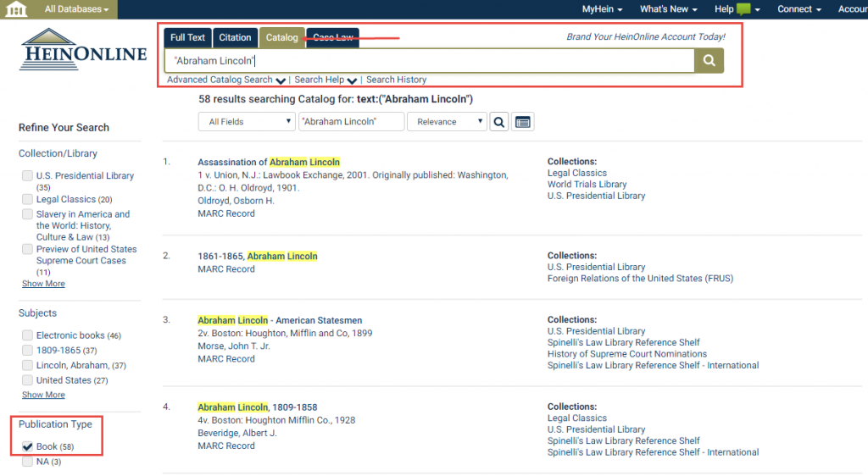Click History of Supreme Court Nominations link
The image size is (868, 476).
pos(626,354)
